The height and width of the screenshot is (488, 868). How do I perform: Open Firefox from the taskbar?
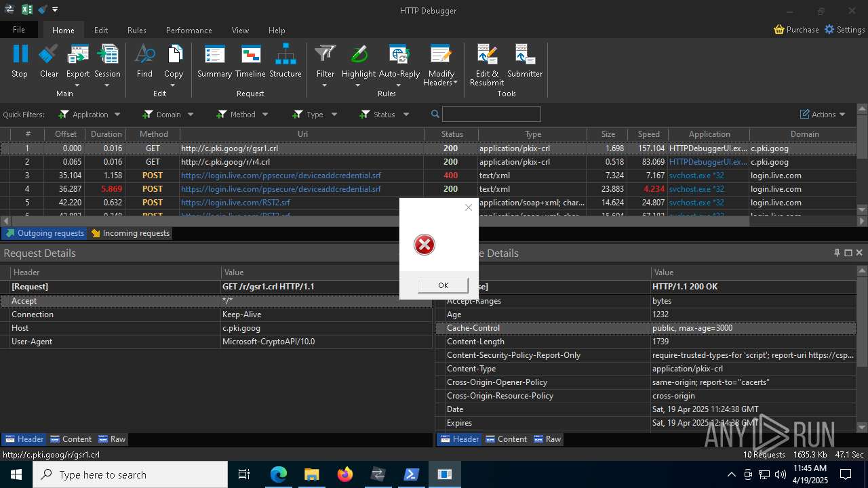coord(345,474)
